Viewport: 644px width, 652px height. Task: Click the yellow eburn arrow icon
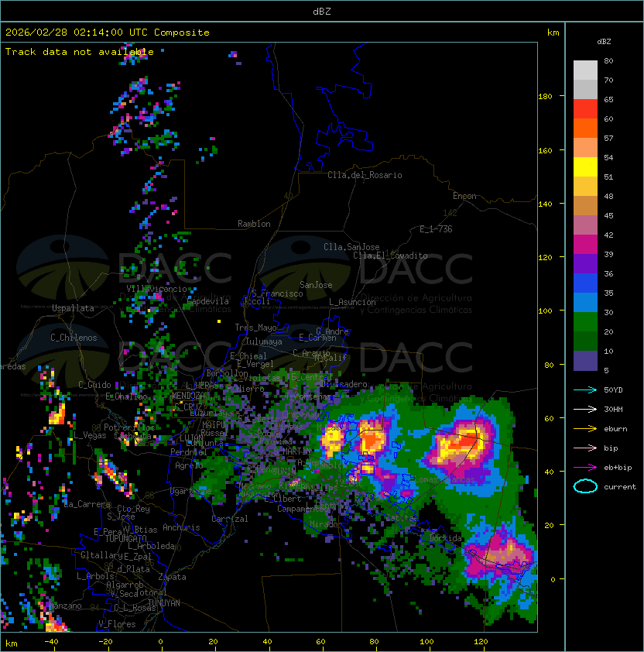(585, 429)
